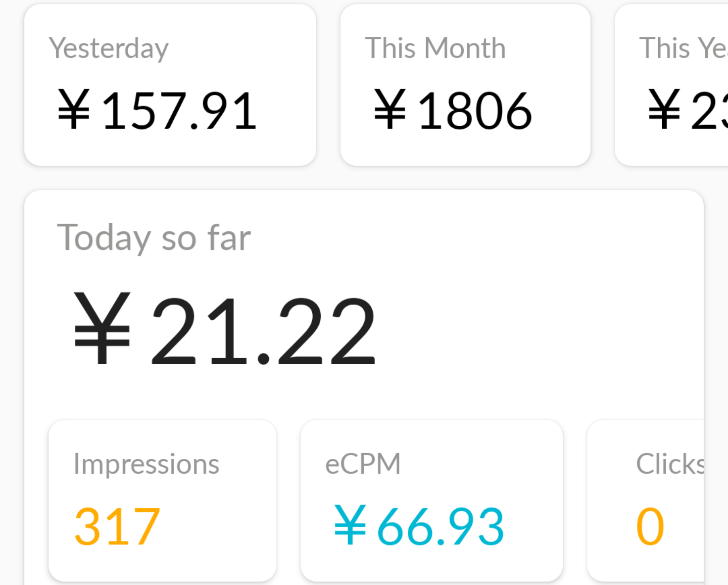Click the eCPM label
The image size is (728, 585).
[x=363, y=463]
